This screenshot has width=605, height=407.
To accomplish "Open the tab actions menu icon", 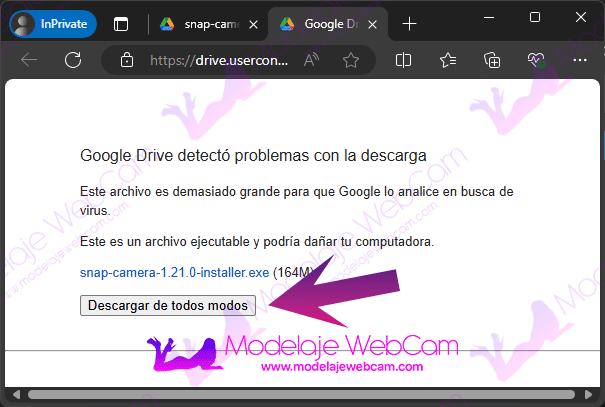I will [121, 24].
